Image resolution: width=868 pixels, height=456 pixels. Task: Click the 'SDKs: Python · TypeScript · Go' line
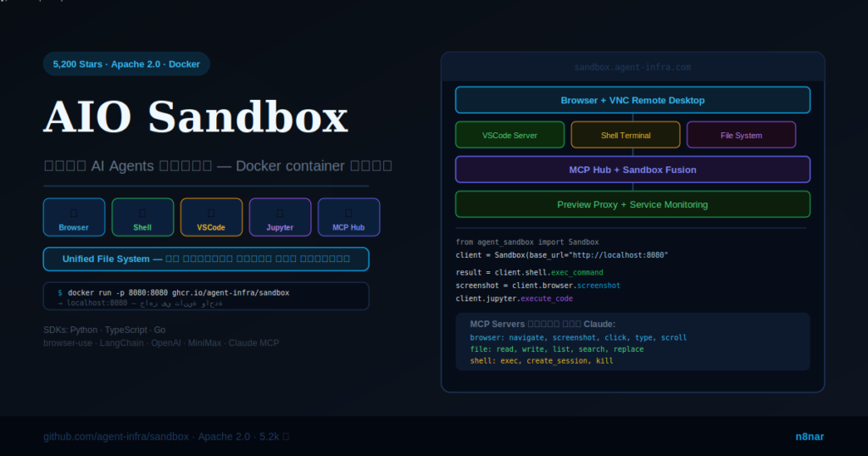pyautogui.click(x=104, y=330)
